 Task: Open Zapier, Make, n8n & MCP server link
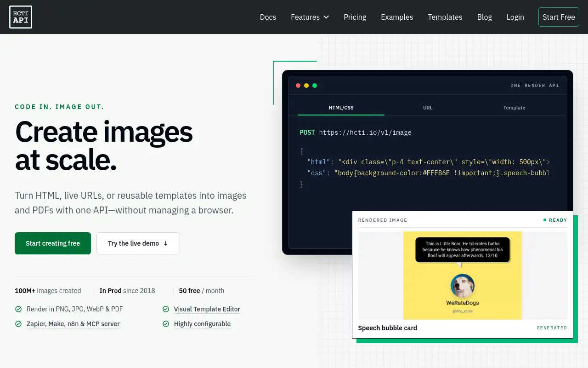(73, 324)
